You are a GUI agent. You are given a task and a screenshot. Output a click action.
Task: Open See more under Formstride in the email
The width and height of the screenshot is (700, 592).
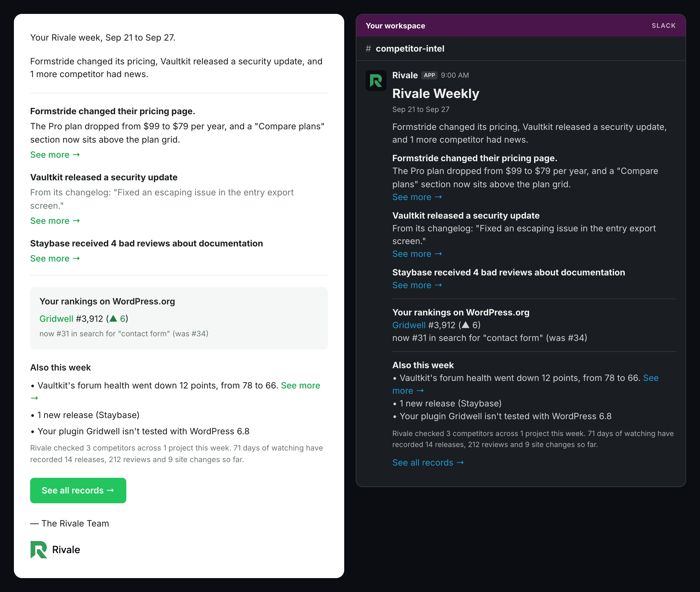tap(55, 155)
